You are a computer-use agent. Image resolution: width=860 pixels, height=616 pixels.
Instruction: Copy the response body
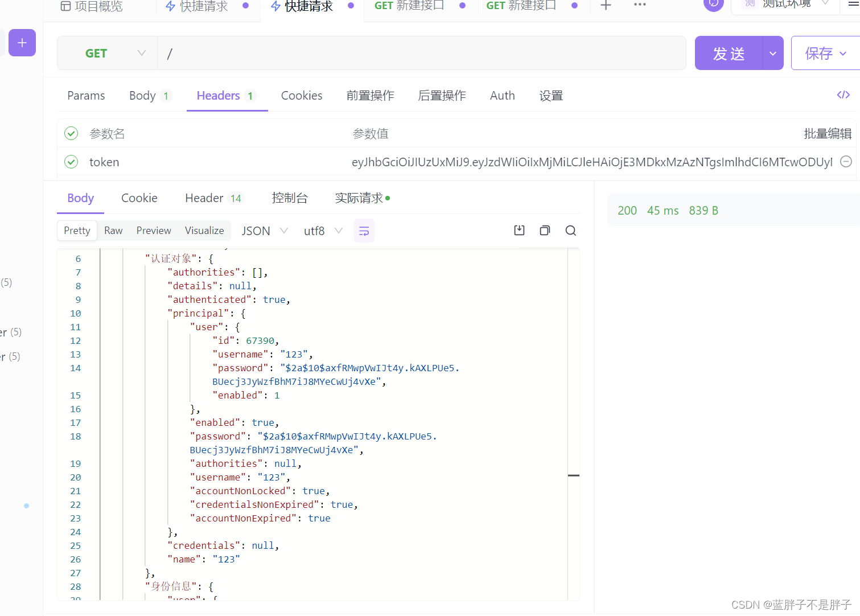tap(545, 230)
